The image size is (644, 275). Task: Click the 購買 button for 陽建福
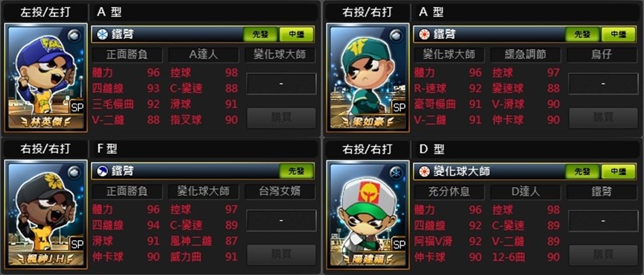pyautogui.click(x=603, y=254)
